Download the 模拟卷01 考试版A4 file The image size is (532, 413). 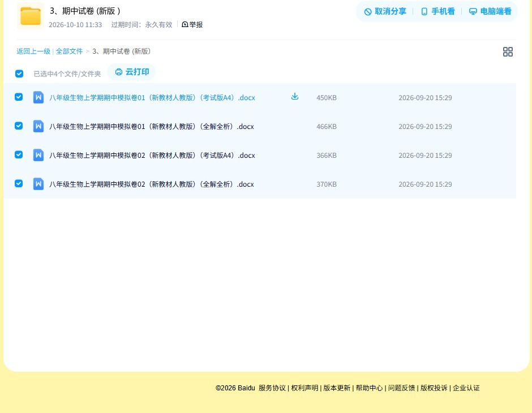295,97
